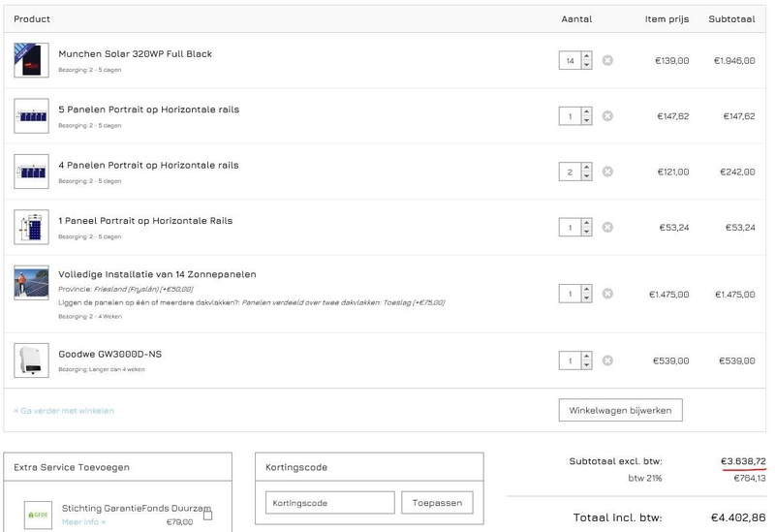
Task: Remove 4 Panelen Portrait item from cart
Action: coord(607,172)
